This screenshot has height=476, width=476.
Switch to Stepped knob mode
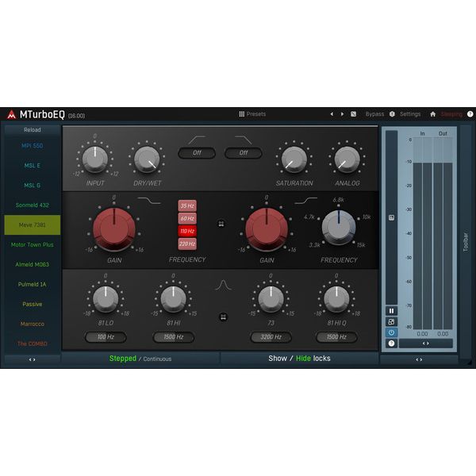pyautogui.click(x=123, y=359)
